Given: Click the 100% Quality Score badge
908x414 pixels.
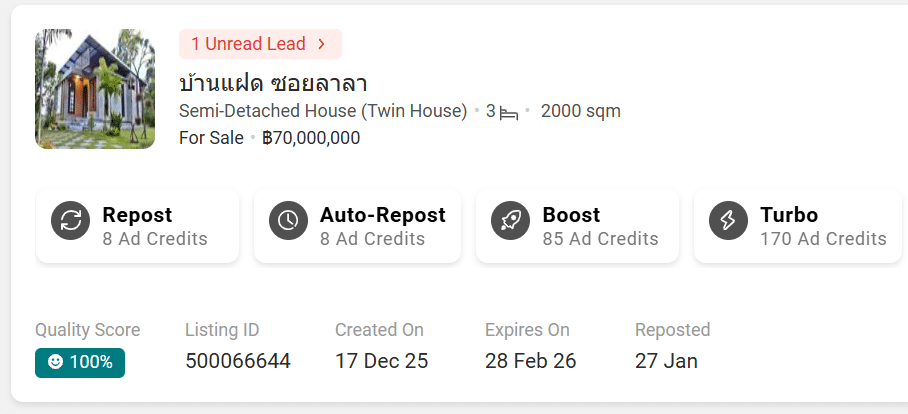Looking at the screenshot, I should [80, 362].
